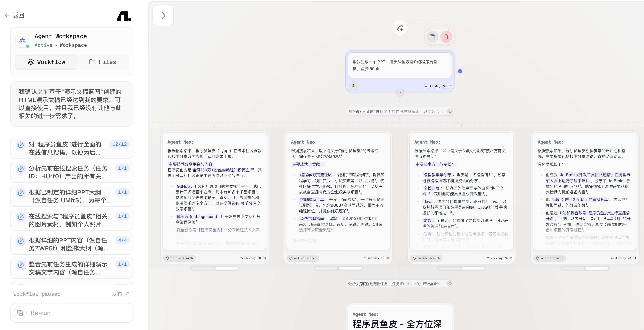
Task: Click the refresh icon on information search task pill
Action: point(450,111)
